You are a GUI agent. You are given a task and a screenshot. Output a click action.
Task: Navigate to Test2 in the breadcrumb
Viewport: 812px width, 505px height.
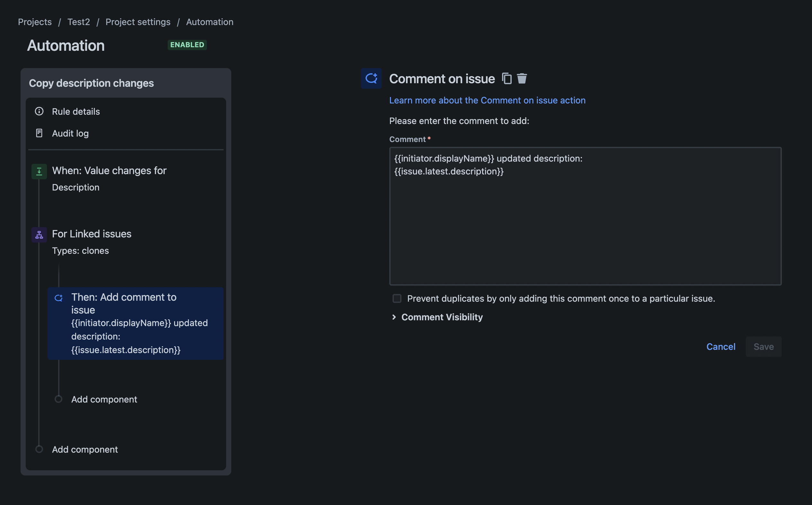click(x=78, y=22)
